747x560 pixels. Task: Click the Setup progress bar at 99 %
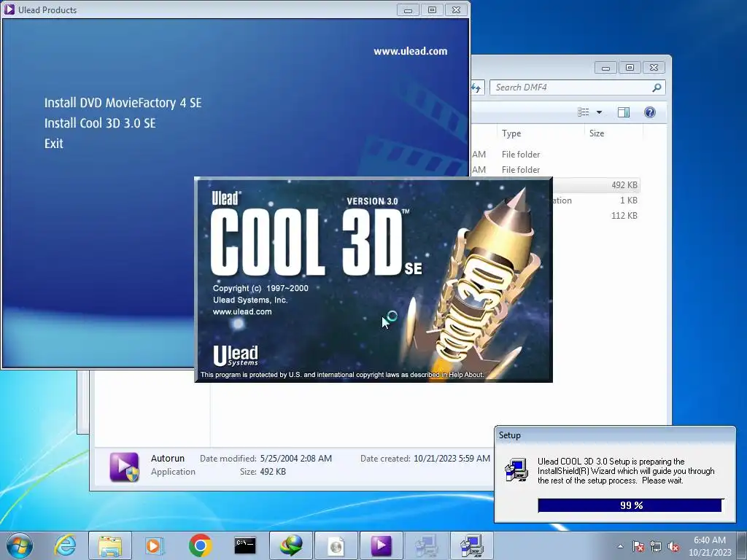631,505
